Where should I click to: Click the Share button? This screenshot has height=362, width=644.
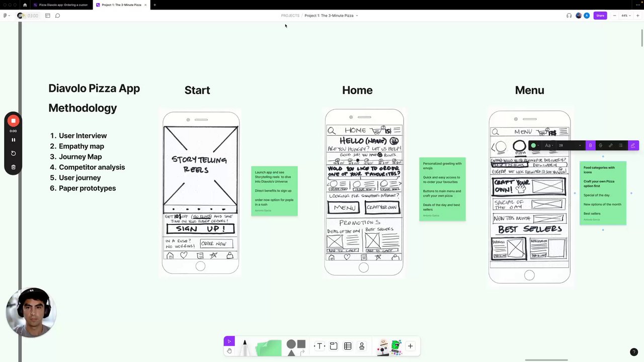pos(600,16)
